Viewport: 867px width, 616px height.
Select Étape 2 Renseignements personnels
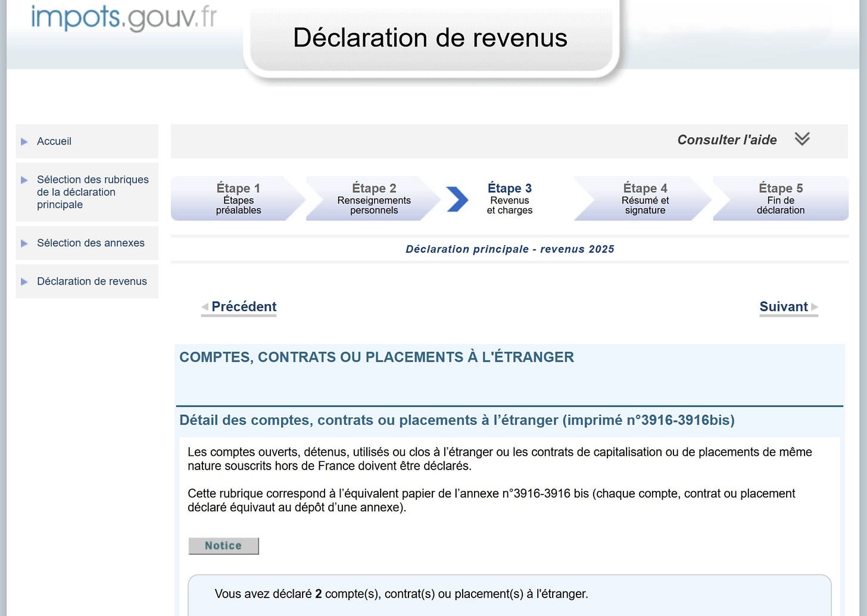pos(373,199)
